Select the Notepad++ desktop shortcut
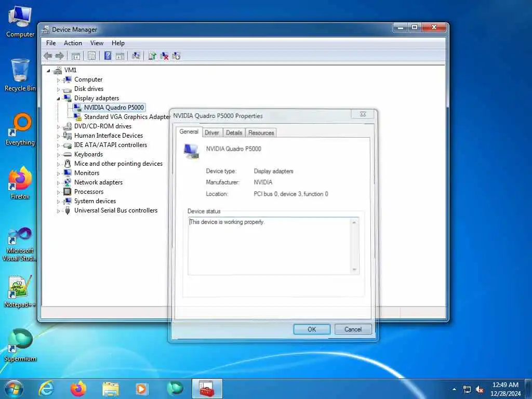This screenshot has width=532, height=399. (x=20, y=291)
